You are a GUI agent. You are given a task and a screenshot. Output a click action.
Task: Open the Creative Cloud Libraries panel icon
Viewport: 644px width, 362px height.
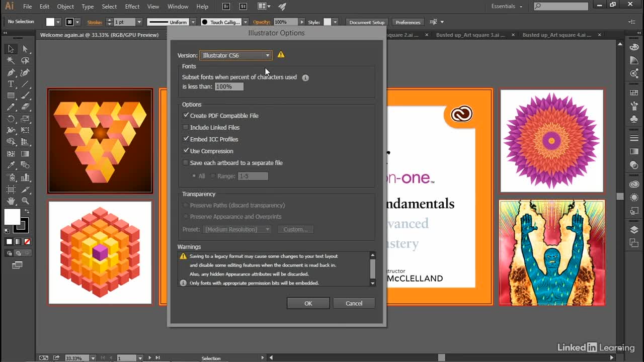click(x=634, y=185)
